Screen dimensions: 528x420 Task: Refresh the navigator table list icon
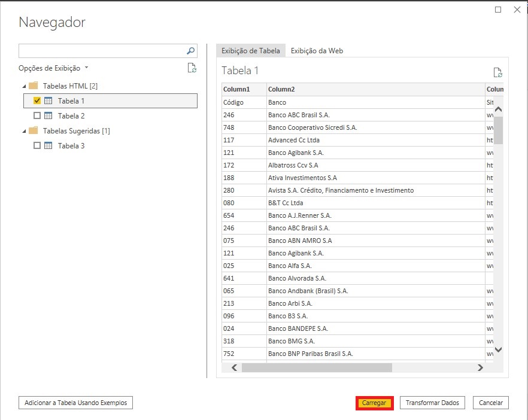(x=192, y=68)
